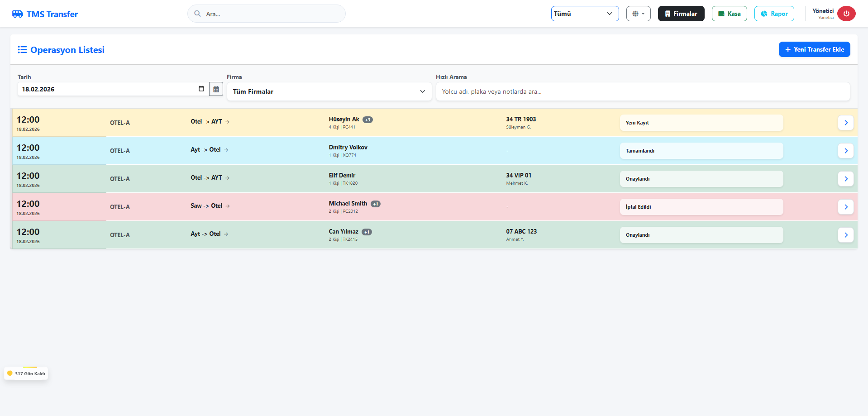Click the red power logout icon
The image size is (868, 416).
pos(846,14)
